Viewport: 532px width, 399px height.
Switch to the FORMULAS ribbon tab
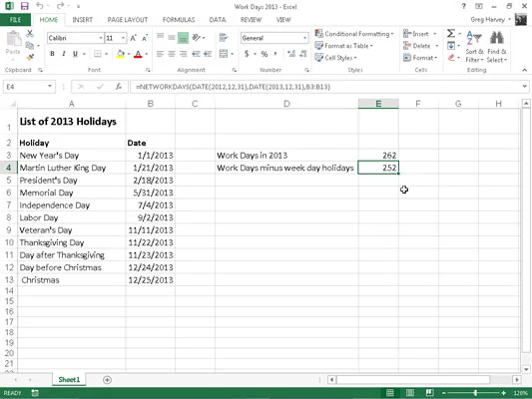click(179, 20)
